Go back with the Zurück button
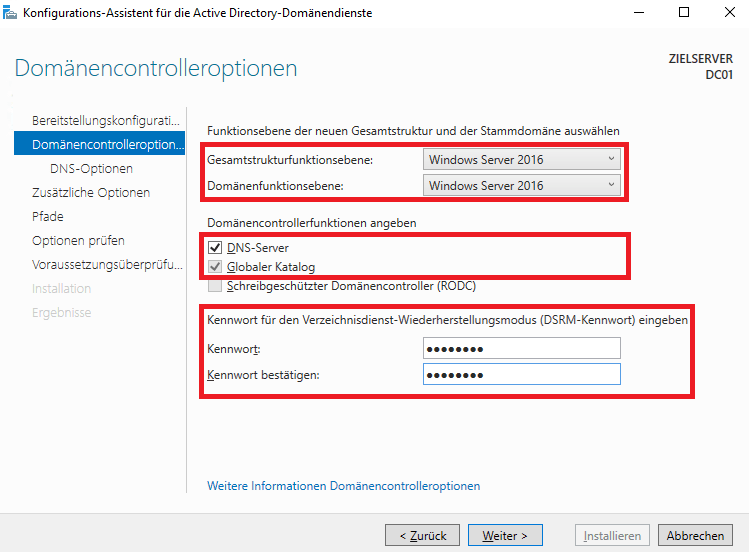Viewport: 749px width, 552px height. pyautogui.click(x=422, y=535)
